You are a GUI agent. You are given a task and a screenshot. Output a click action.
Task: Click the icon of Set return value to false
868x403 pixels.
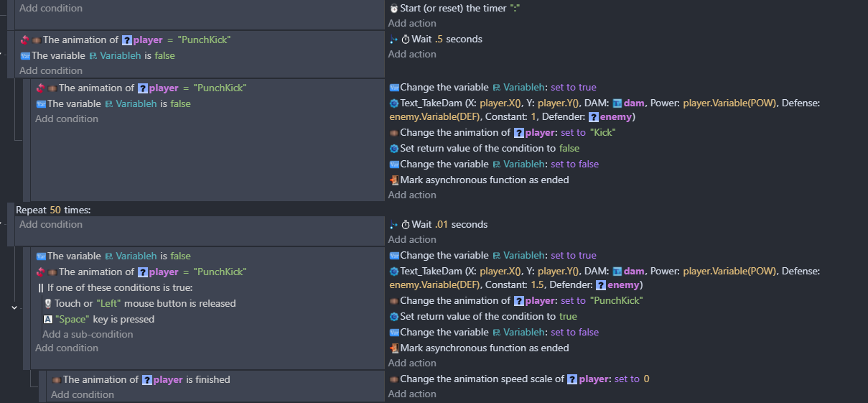pyautogui.click(x=393, y=149)
